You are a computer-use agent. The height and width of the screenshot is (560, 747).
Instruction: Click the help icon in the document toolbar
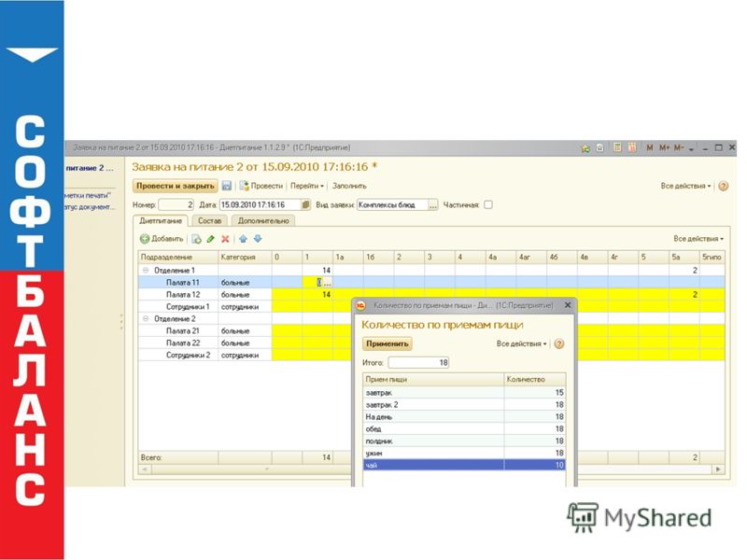point(723,186)
